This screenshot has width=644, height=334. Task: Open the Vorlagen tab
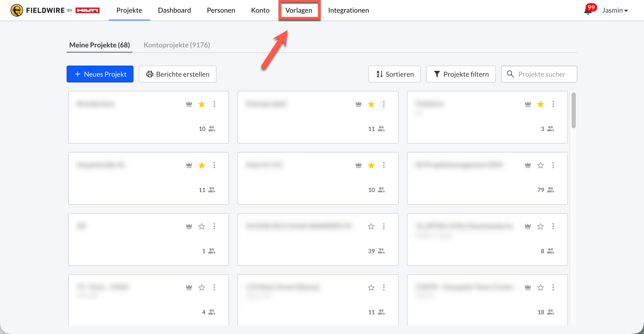[x=299, y=10]
